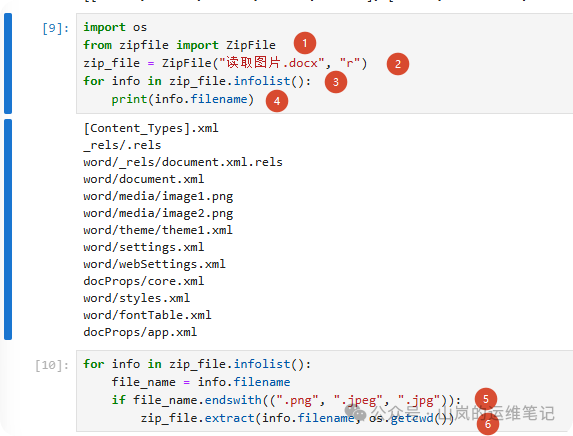Select cell 9 via its blue collapser bar
The image size is (573, 436).
8,63
